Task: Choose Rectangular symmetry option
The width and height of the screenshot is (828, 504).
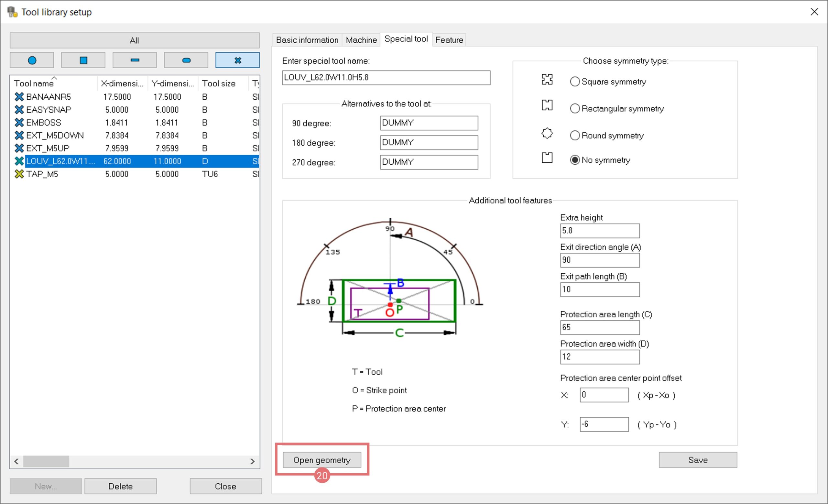Action: tap(575, 108)
